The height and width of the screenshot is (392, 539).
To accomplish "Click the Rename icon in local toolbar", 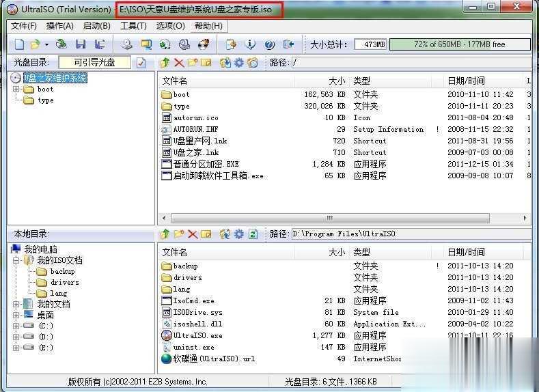I will point(206,234).
